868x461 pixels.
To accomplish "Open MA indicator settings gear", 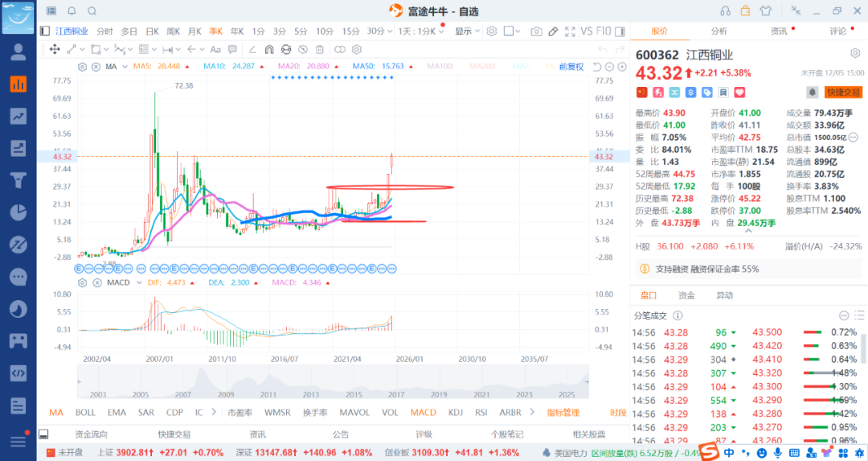I will tap(83, 67).
